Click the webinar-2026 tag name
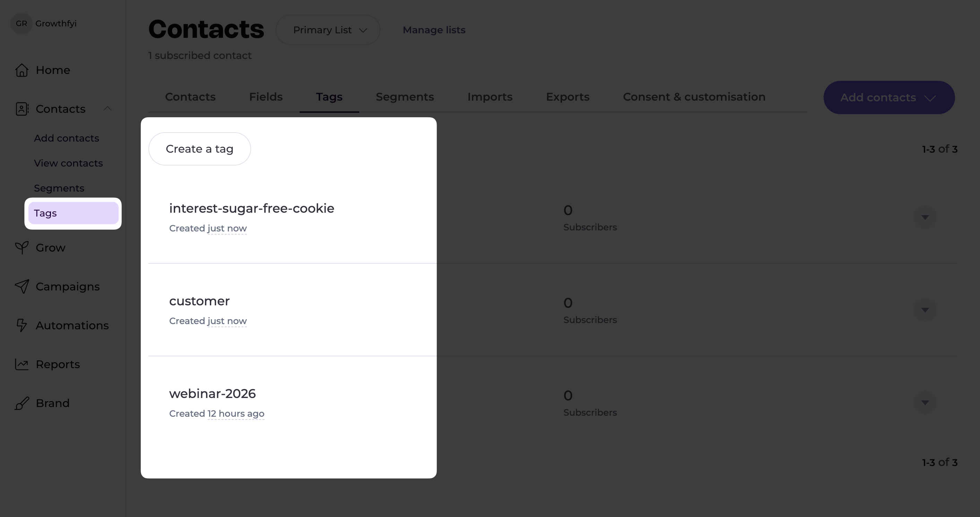Viewport: 980px width, 517px height. (x=212, y=394)
